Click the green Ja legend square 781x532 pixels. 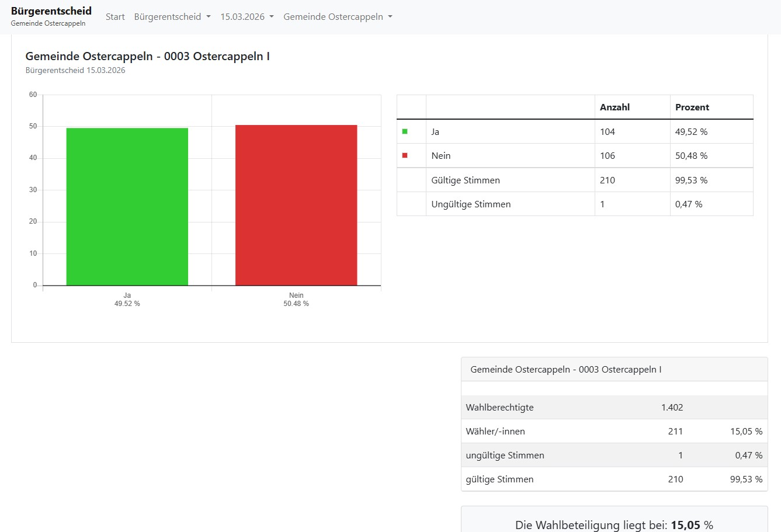[405, 132]
